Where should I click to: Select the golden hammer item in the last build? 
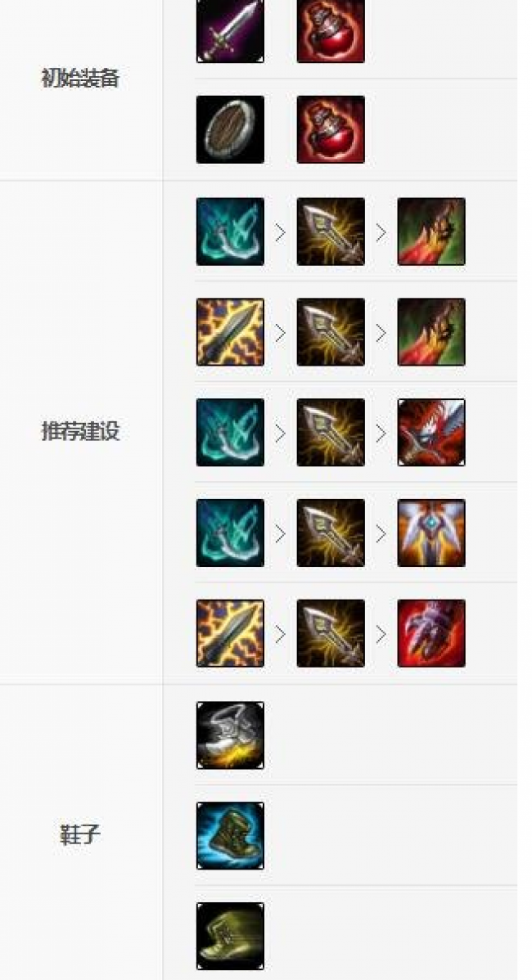click(x=331, y=634)
